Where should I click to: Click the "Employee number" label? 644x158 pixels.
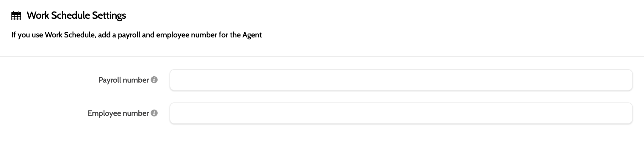(x=118, y=113)
